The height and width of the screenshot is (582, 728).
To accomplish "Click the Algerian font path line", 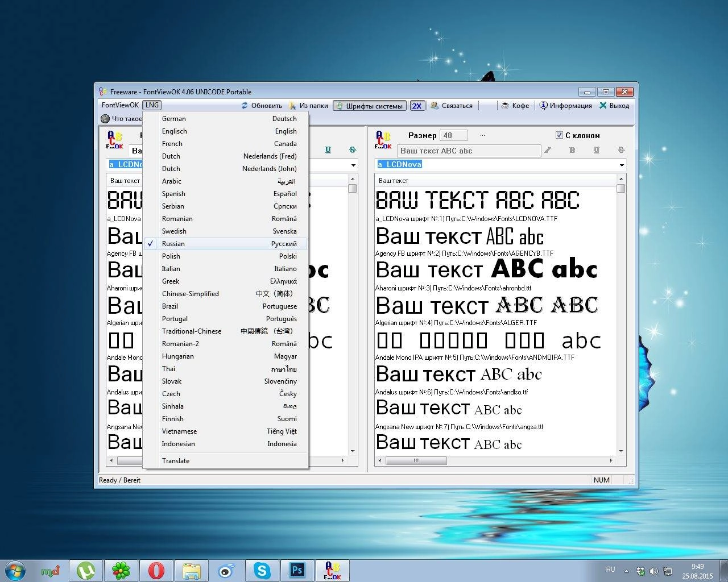I will click(x=456, y=323).
